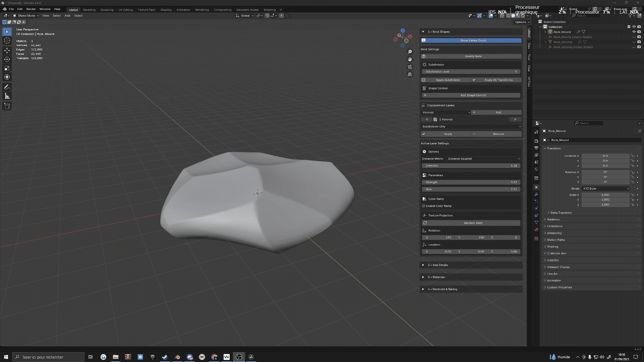644x362 pixels.
Task: Open the Distance Metric dropdown
Action: [x=483, y=159]
